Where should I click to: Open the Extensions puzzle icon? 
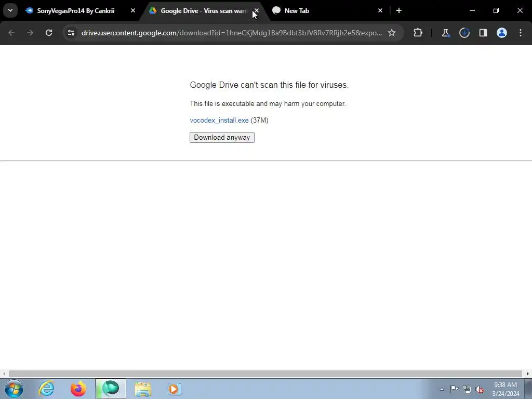[418, 33]
